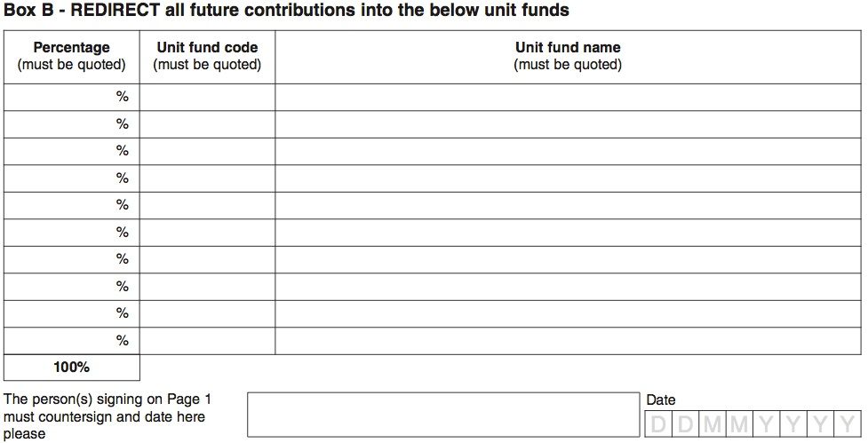Click the seventh row Unit fund name cell

pyautogui.click(x=568, y=260)
